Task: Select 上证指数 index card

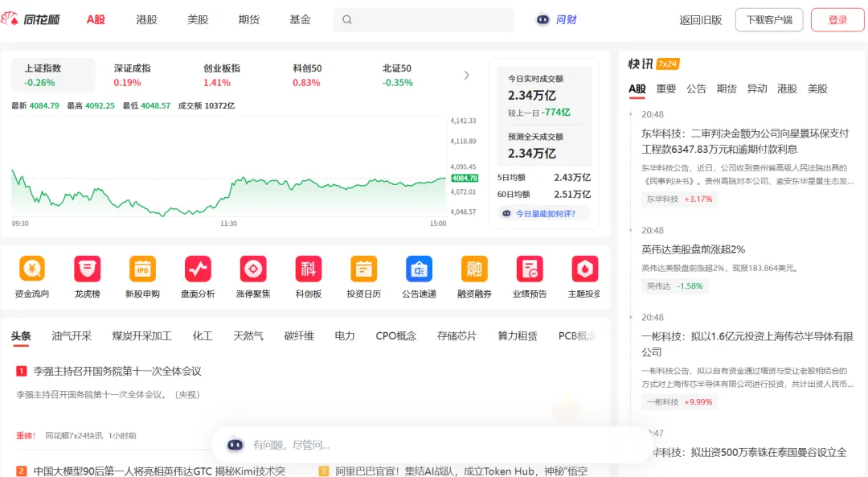Action: pyautogui.click(x=53, y=75)
